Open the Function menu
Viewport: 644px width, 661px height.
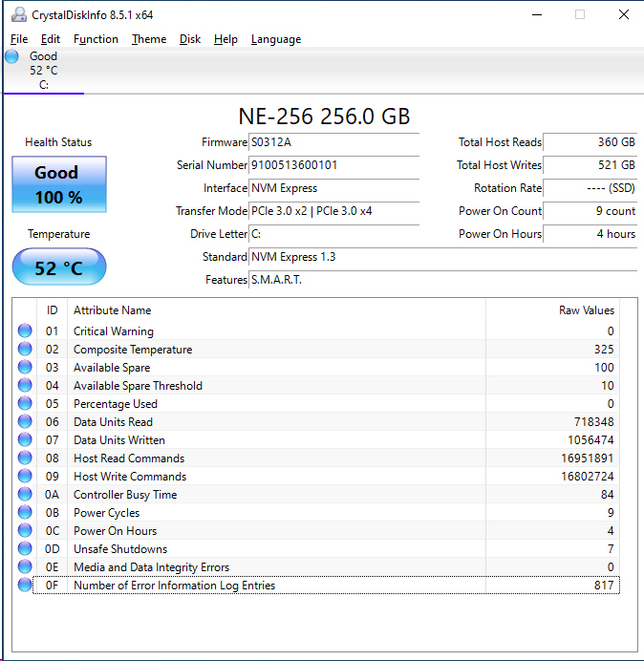pyautogui.click(x=96, y=39)
